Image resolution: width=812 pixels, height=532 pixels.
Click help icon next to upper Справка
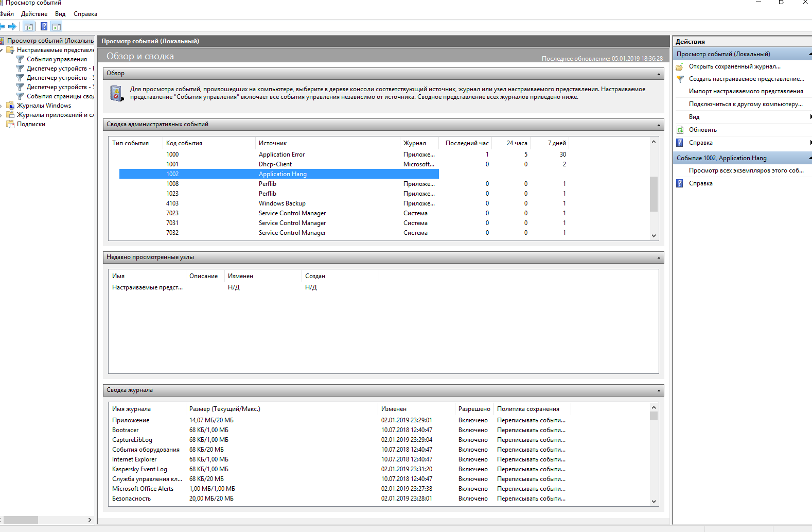coord(680,143)
